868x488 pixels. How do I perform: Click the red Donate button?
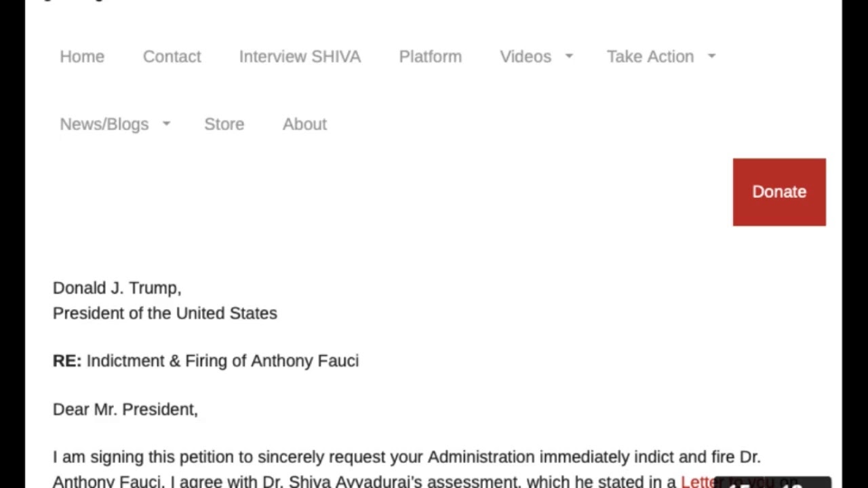(779, 192)
